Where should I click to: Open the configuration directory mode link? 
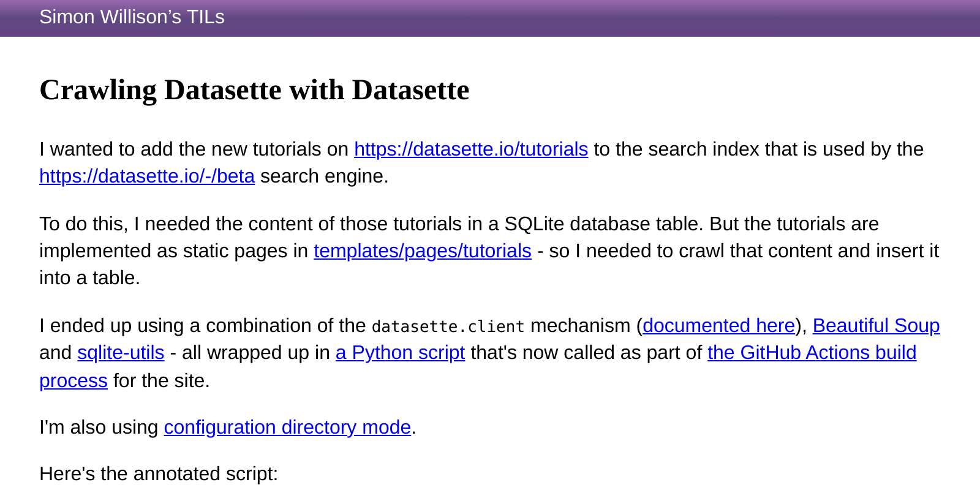(287, 427)
